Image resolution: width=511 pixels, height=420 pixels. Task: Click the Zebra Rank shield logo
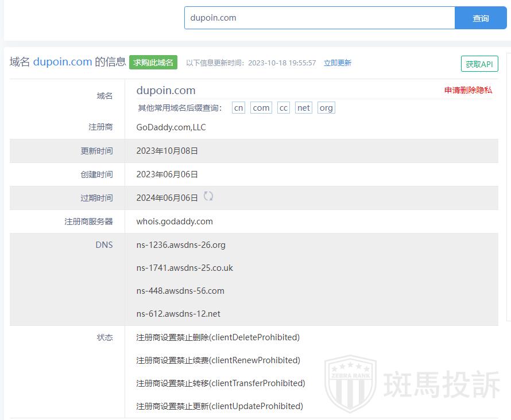[x=350, y=383]
